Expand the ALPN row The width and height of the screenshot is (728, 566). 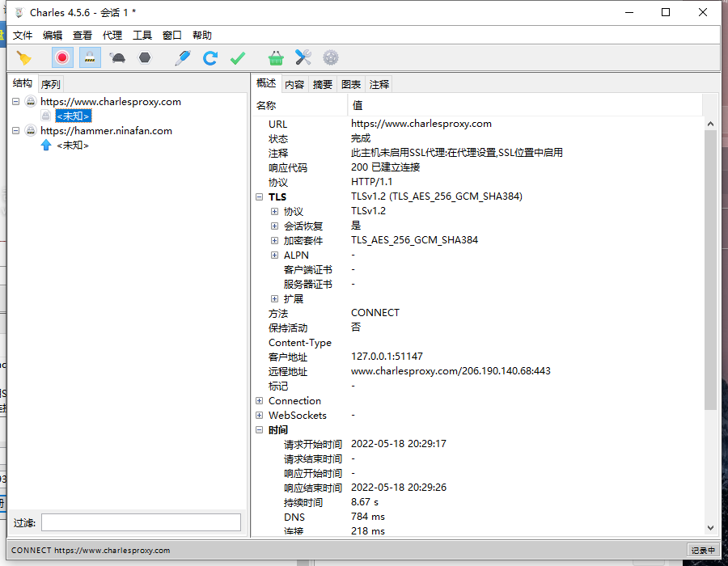pos(274,256)
